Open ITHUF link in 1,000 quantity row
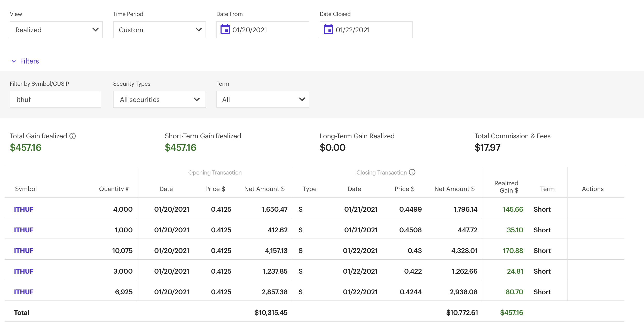644x333 pixels. 23,230
